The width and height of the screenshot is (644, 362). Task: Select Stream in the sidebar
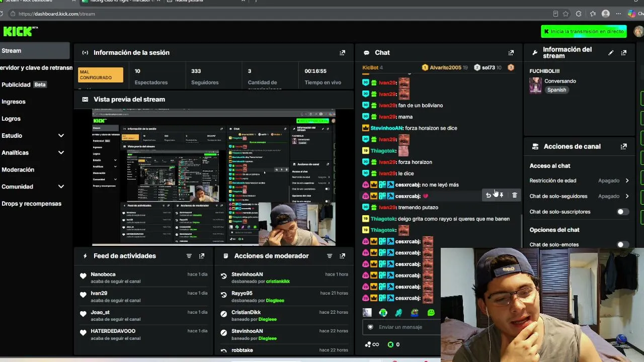point(34,51)
